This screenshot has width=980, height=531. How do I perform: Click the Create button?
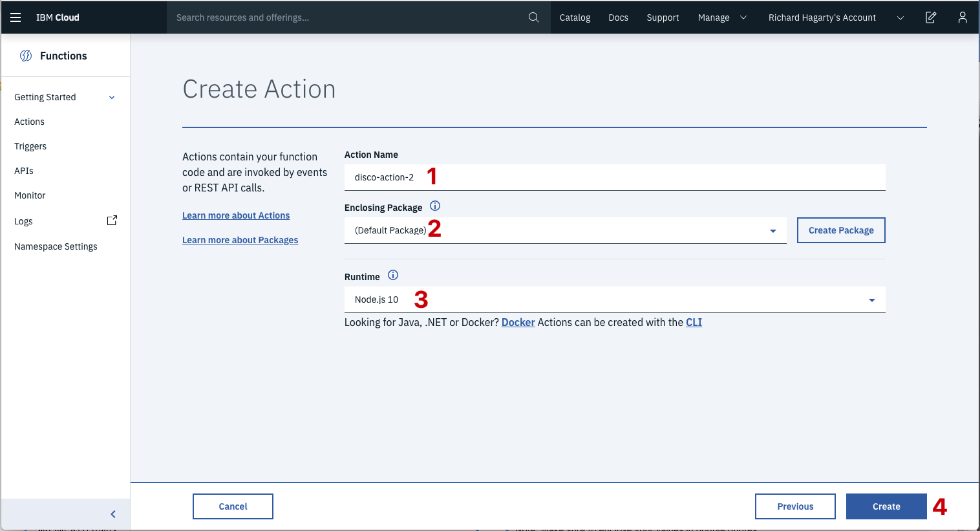click(886, 506)
